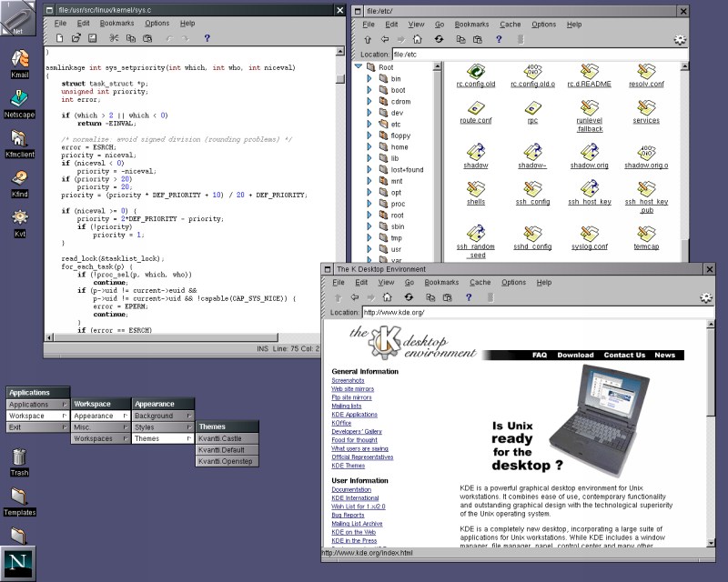728x582 pixels.
Task: Expand the lost+found folder in the tree
Action: (x=369, y=169)
